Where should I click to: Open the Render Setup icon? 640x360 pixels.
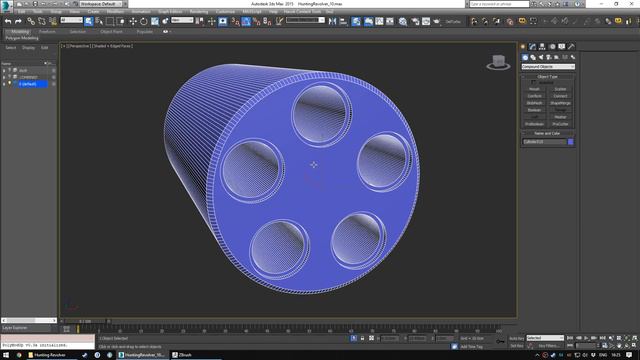(x=415, y=21)
